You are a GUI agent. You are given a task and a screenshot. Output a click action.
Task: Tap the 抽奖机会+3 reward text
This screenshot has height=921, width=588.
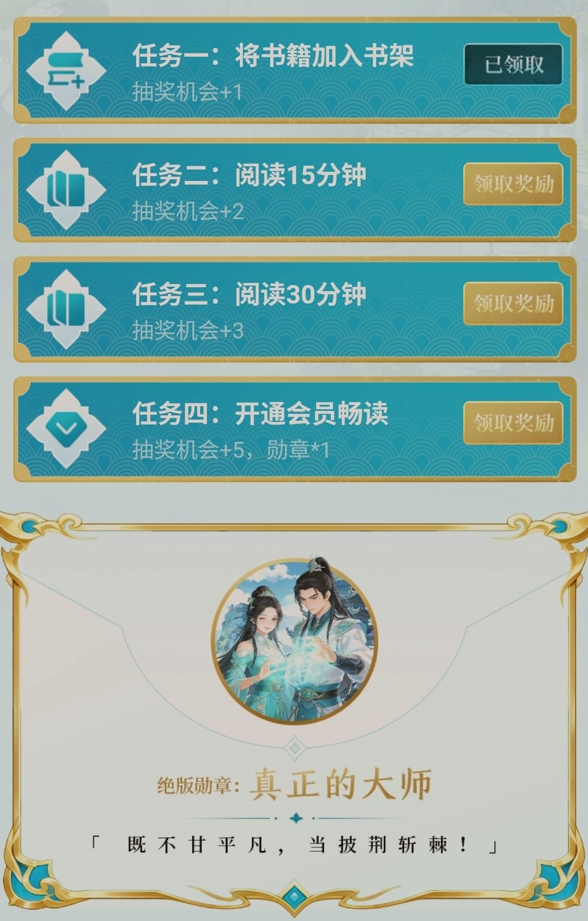click(x=188, y=331)
